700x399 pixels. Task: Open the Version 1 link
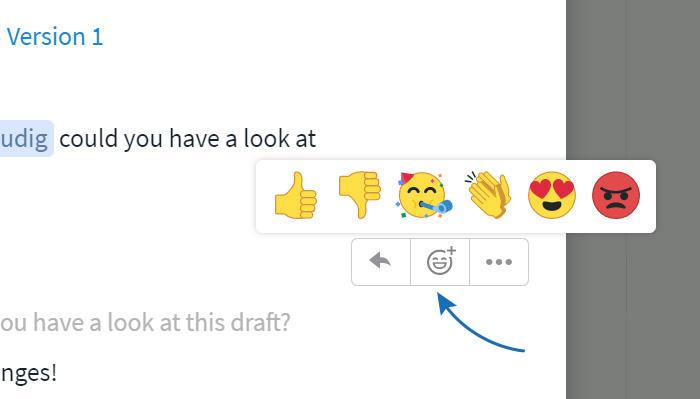[x=54, y=37]
